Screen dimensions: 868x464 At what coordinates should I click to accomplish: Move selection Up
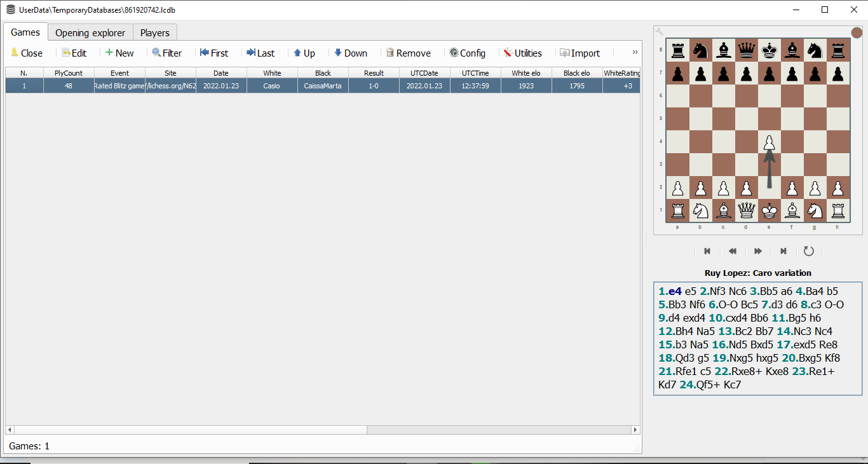point(304,53)
